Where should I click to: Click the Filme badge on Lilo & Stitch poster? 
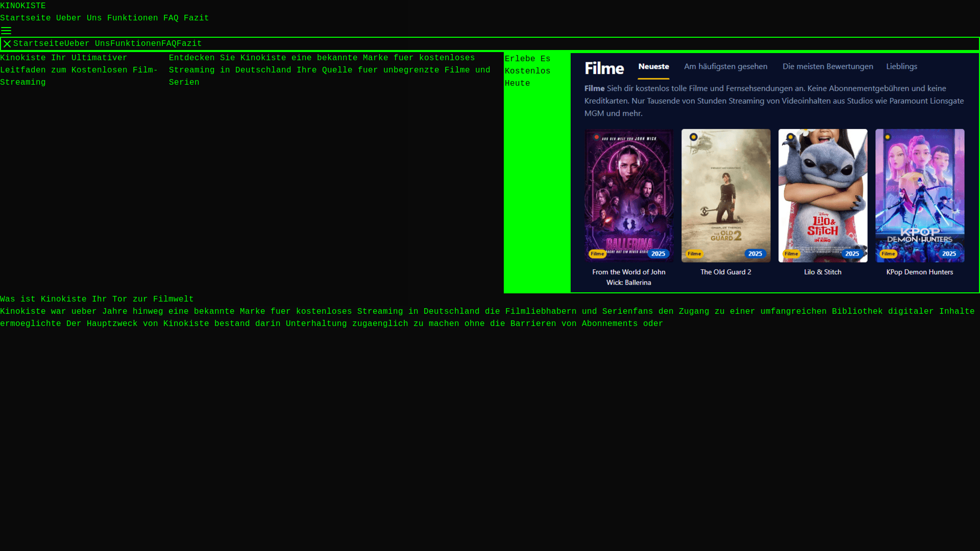tap(791, 254)
